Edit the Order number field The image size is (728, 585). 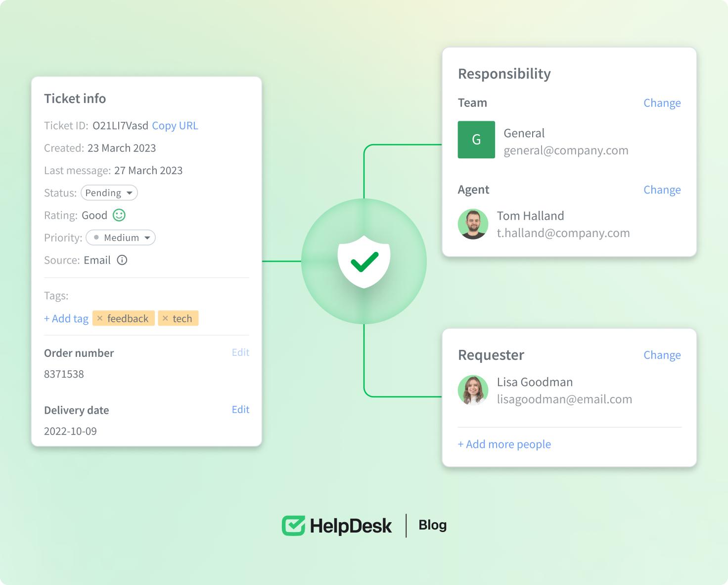click(x=240, y=352)
